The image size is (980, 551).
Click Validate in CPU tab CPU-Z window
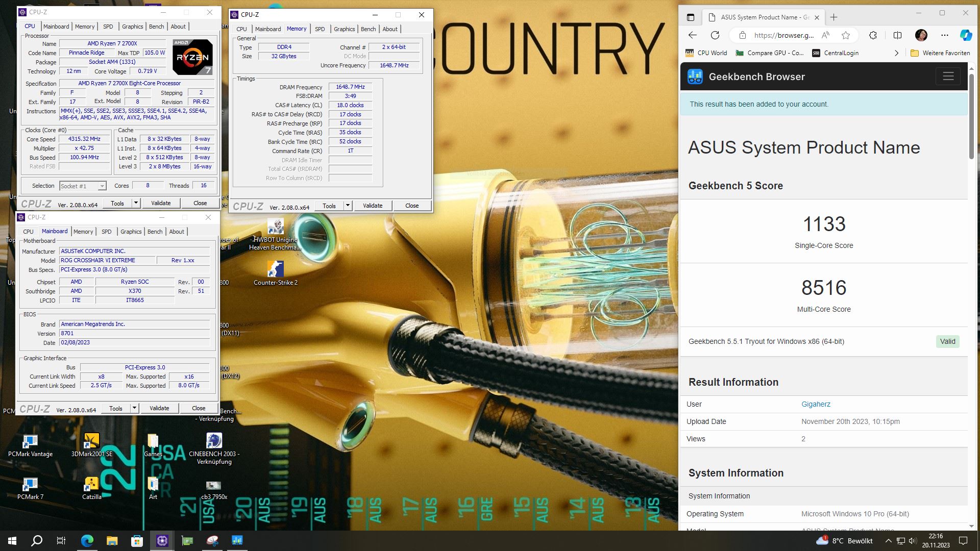(x=161, y=203)
